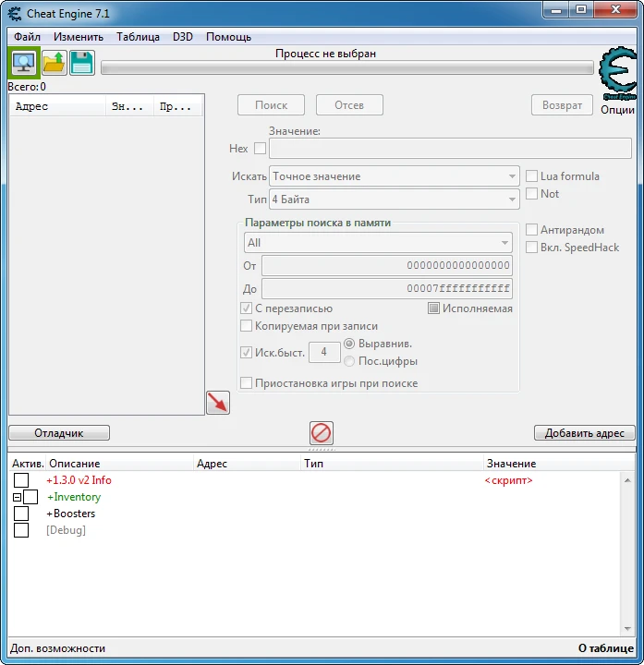
Task: Activate the +1.3.0 v2 Info script checkbox
Action: (x=21, y=480)
